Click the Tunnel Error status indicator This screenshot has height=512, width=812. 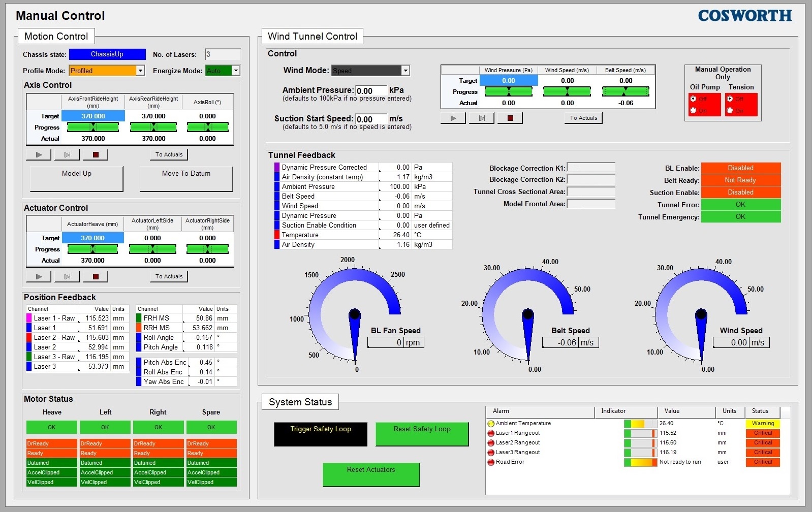pyautogui.click(x=740, y=205)
